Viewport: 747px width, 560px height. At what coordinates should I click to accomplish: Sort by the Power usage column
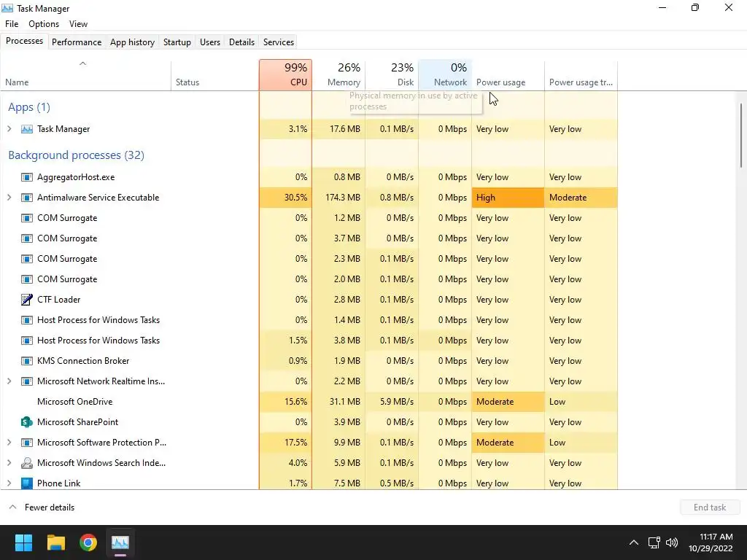point(508,75)
